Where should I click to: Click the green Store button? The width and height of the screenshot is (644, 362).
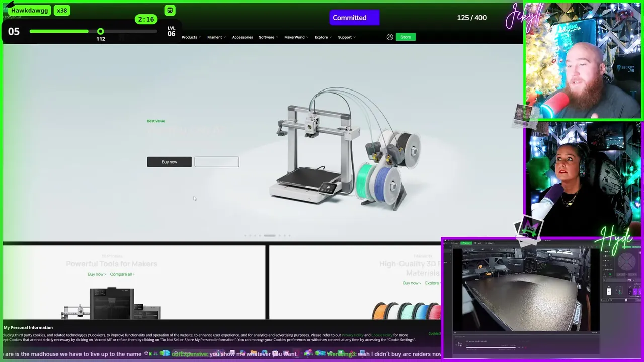pyautogui.click(x=406, y=37)
